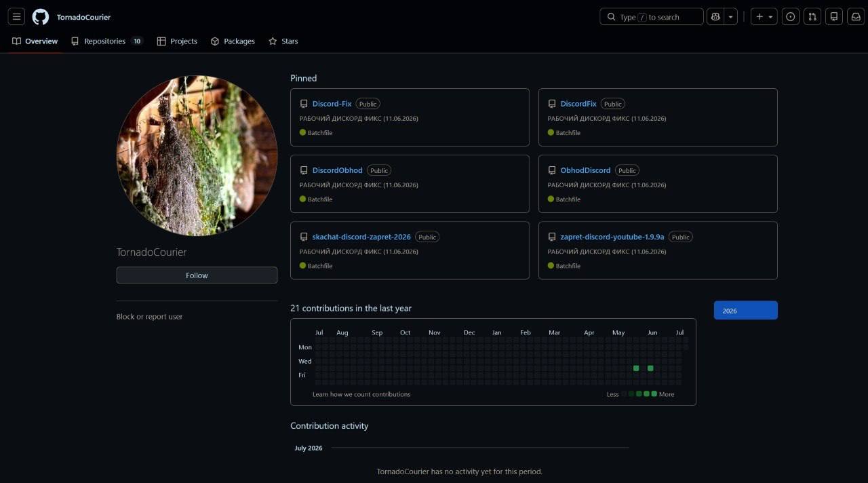Switch to the Overview tab
Image resolution: width=868 pixels, height=483 pixels.
coord(35,41)
